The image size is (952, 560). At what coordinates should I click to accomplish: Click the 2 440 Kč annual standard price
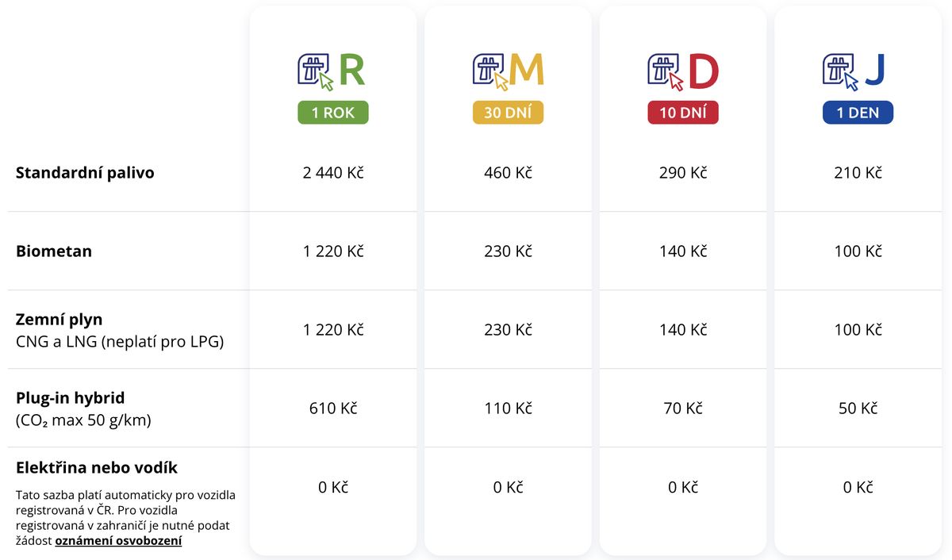point(333,172)
